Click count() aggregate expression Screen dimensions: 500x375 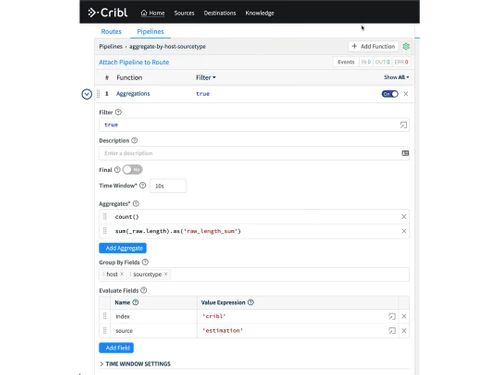(127, 217)
